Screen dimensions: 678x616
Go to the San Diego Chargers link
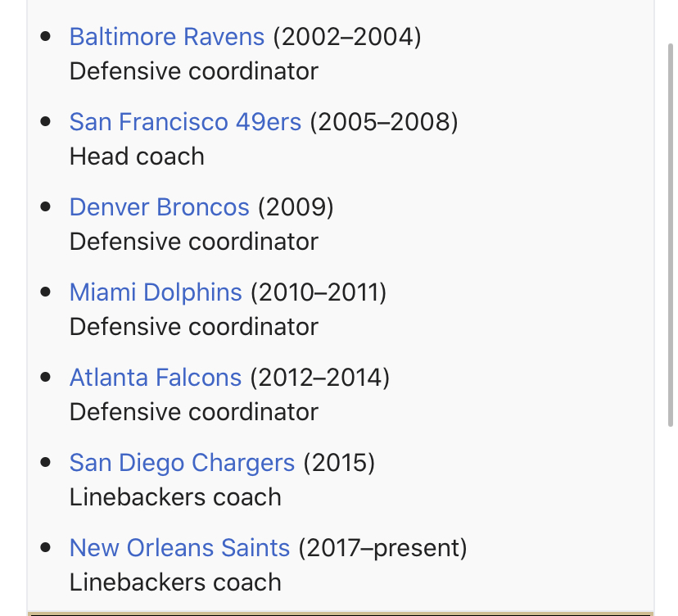click(x=182, y=463)
